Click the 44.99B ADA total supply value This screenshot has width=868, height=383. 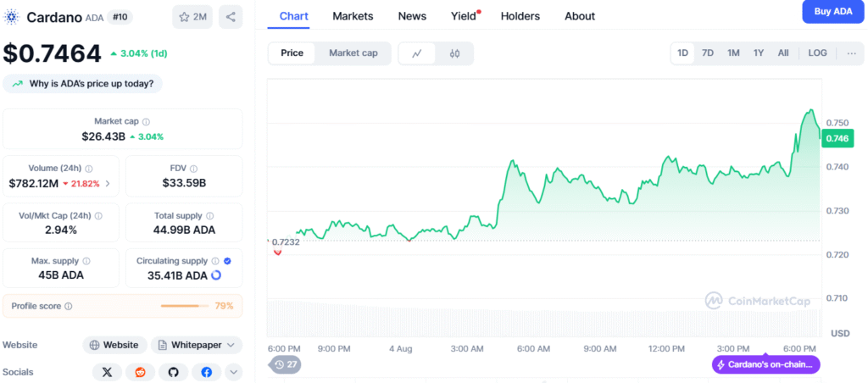(x=184, y=230)
